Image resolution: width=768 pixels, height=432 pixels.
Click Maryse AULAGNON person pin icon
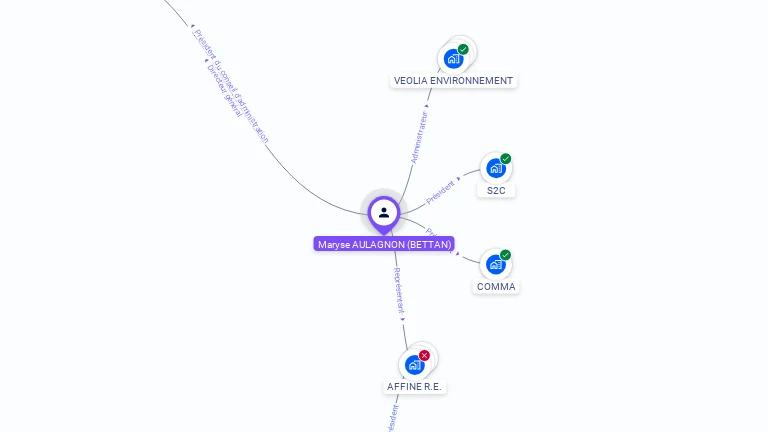[x=384, y=214]
